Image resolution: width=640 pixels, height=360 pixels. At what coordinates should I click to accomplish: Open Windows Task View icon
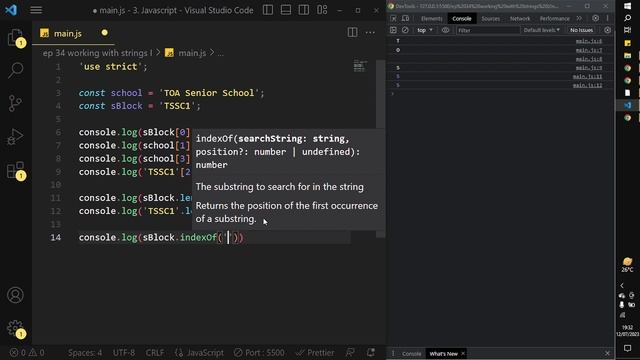click(x=627, y=30)
